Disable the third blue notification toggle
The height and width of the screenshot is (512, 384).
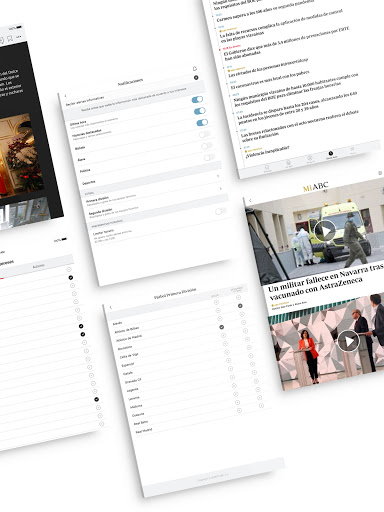202,123
